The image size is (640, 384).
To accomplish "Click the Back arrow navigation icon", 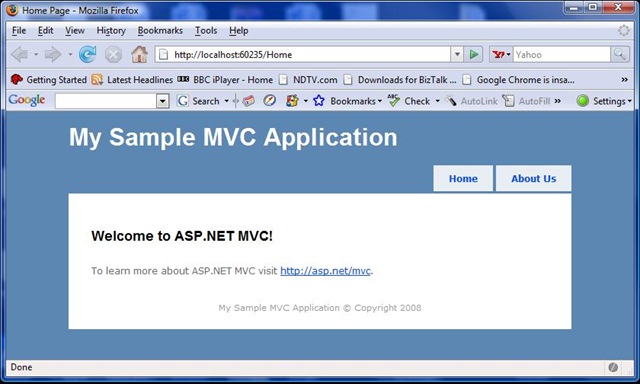I will click(x=19, y=54).
